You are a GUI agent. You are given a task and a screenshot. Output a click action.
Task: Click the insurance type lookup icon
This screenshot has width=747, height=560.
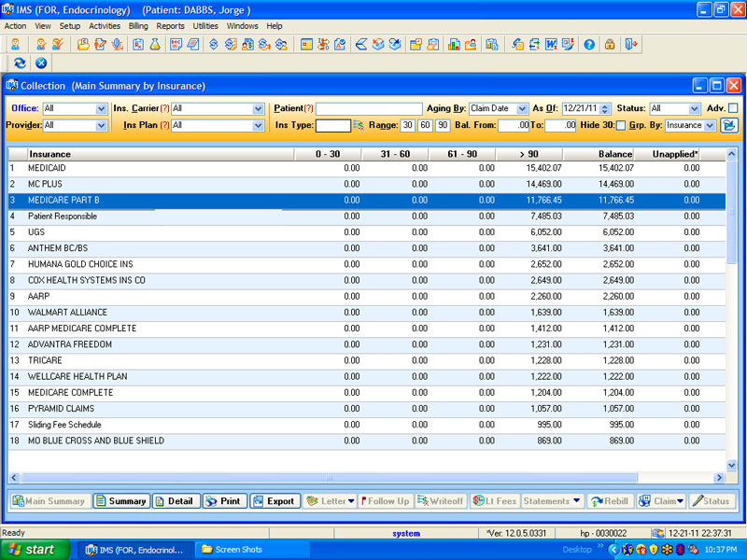point(359,125)
